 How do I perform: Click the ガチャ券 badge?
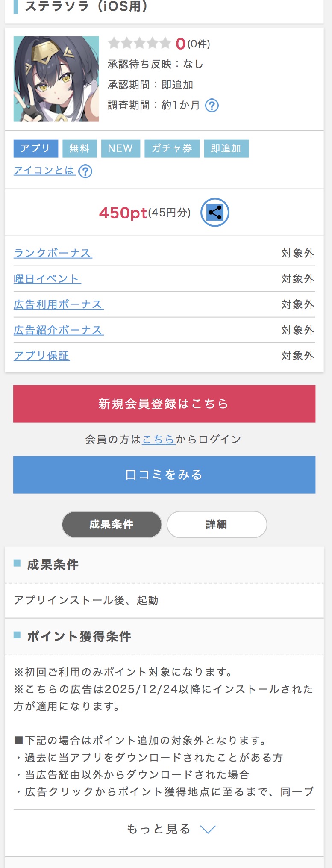(x=172, y=148)
